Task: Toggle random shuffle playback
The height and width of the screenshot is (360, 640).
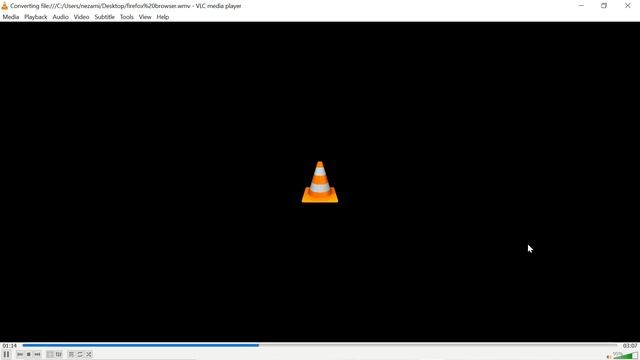Action: [x=89, y=354]
